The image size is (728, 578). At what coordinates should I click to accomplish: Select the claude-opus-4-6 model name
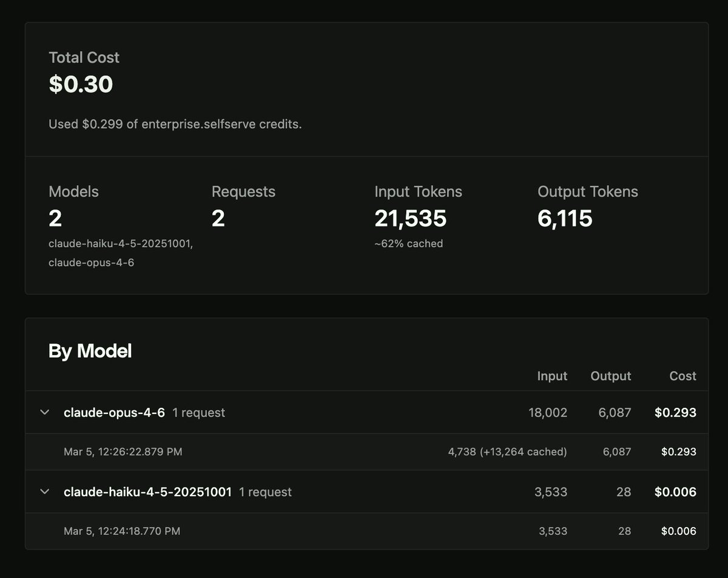[114, 412]
